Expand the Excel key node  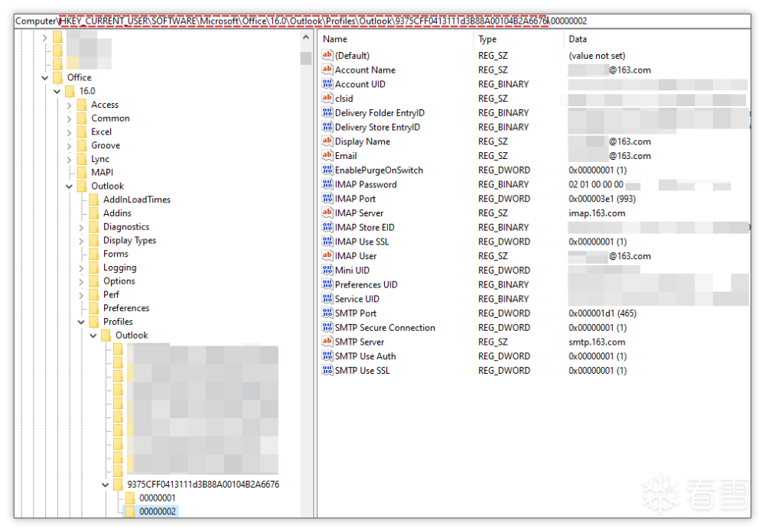[70, 132]
